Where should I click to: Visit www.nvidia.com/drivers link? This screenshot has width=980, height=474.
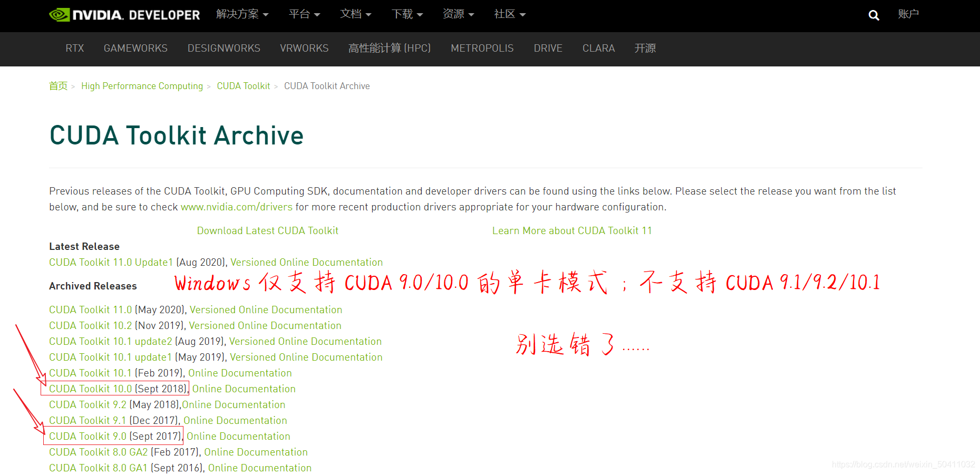click(237, 207)
